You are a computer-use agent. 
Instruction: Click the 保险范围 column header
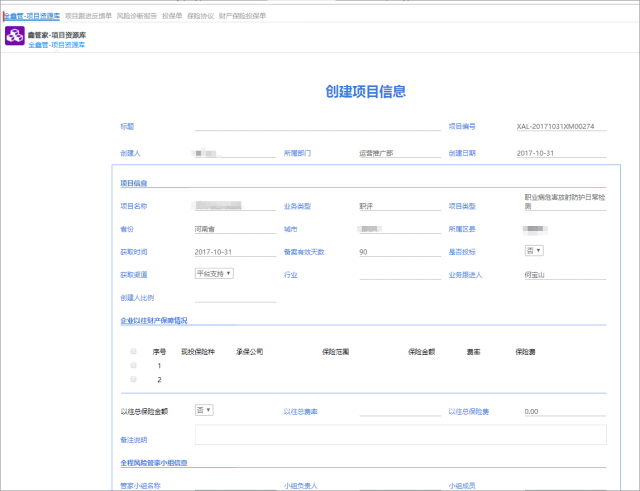pyautogui.click(x=336, y=351)
